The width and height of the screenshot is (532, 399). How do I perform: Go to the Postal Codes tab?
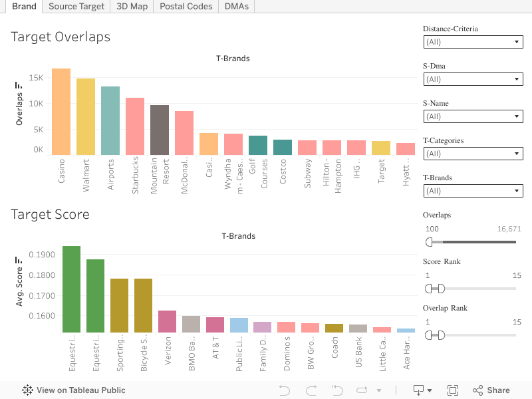(186, 6)
